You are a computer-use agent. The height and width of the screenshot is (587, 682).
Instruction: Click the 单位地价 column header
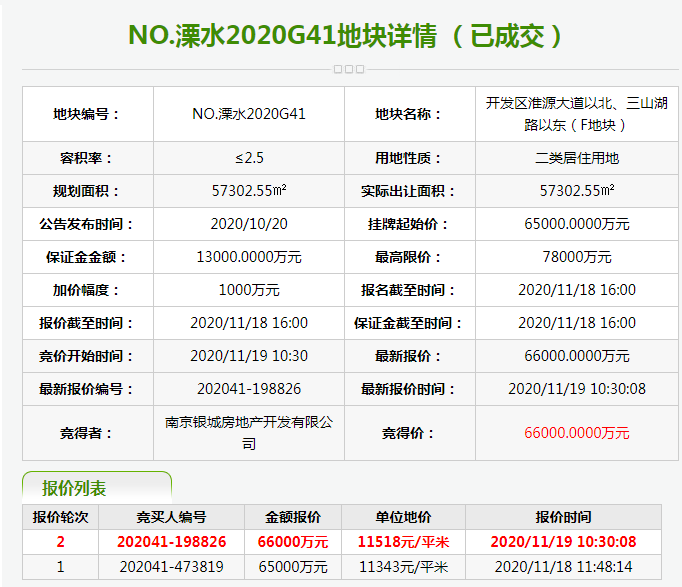coord(404,517)
